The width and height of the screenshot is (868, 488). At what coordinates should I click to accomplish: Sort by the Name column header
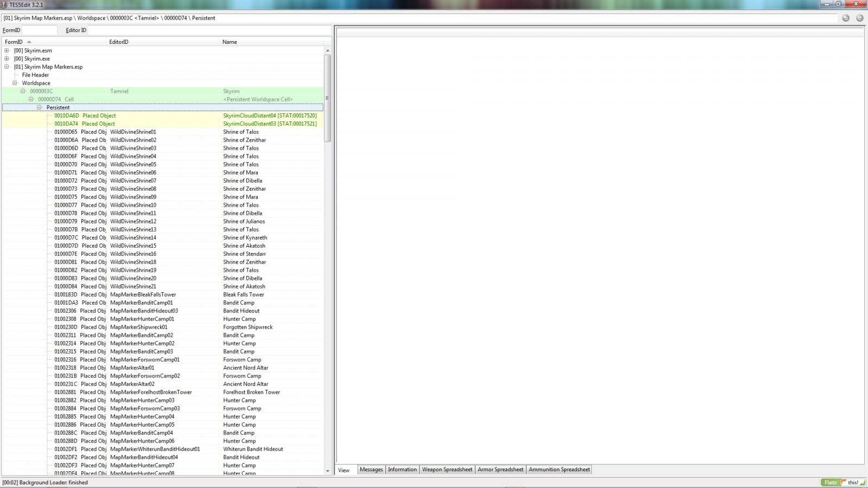click(272, 42)
